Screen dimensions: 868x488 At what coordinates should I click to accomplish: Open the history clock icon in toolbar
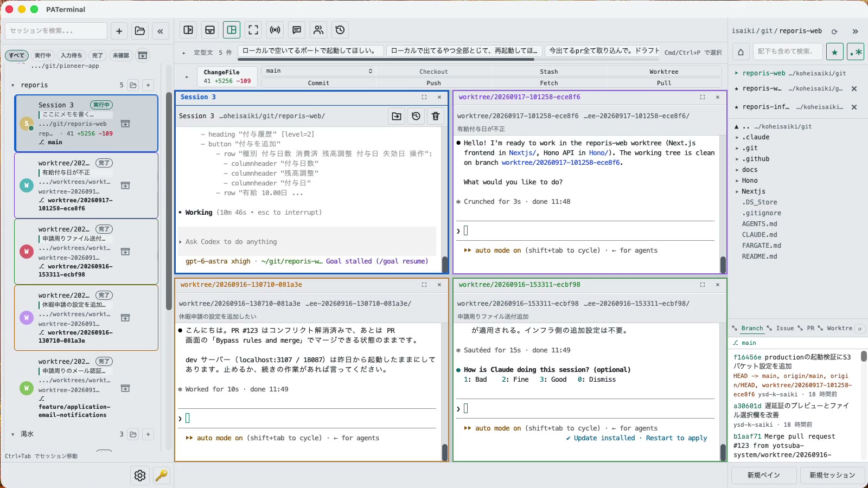tap(340, 30)
